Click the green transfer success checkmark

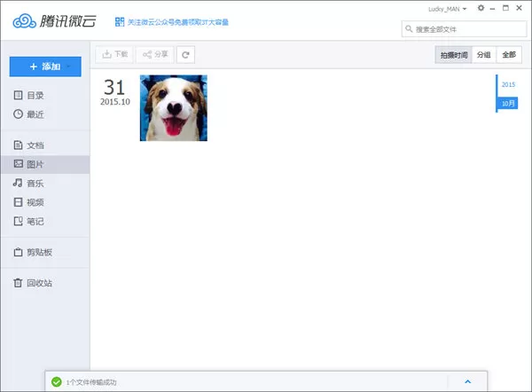tap(57, 382)
